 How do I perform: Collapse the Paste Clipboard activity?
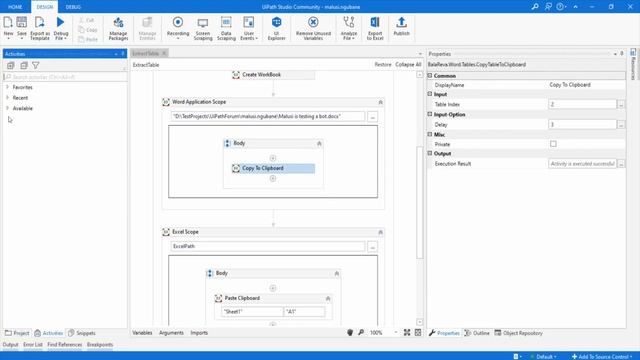click(x=328, y=299)
